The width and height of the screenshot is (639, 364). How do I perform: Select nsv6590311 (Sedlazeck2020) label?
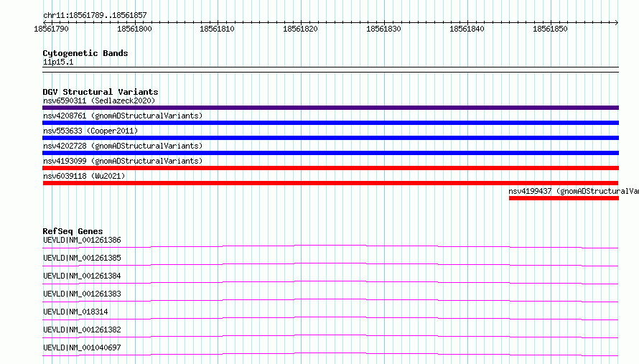pos(99,101)
